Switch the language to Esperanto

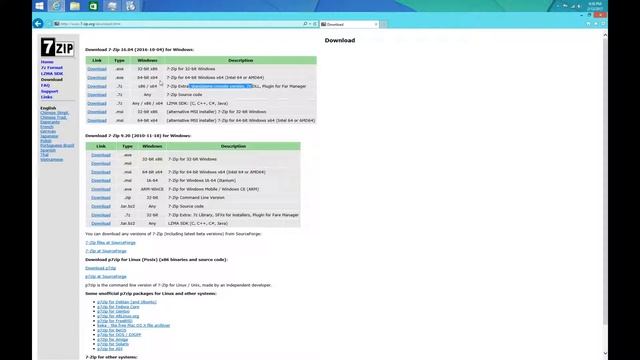50,122
